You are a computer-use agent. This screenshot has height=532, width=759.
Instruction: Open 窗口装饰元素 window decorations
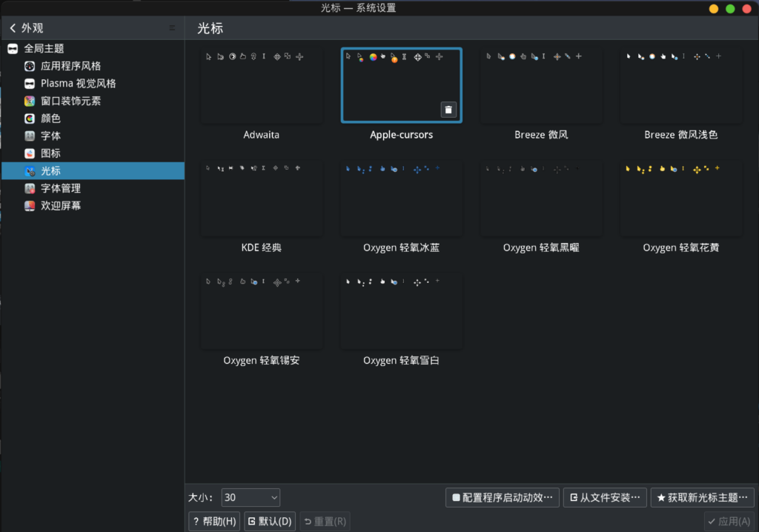[x=92, y=101]
